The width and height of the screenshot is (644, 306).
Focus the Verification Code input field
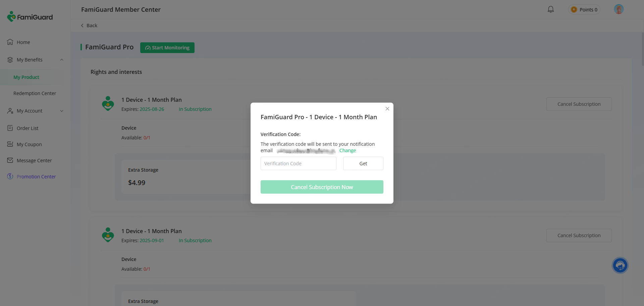point(298,164)
